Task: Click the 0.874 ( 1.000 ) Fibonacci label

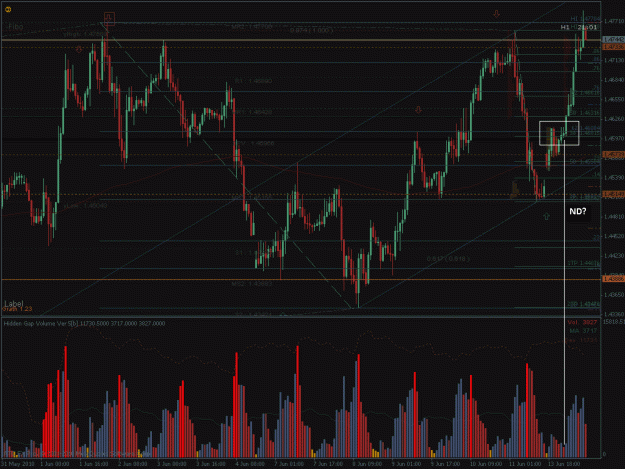Action: 311,30
